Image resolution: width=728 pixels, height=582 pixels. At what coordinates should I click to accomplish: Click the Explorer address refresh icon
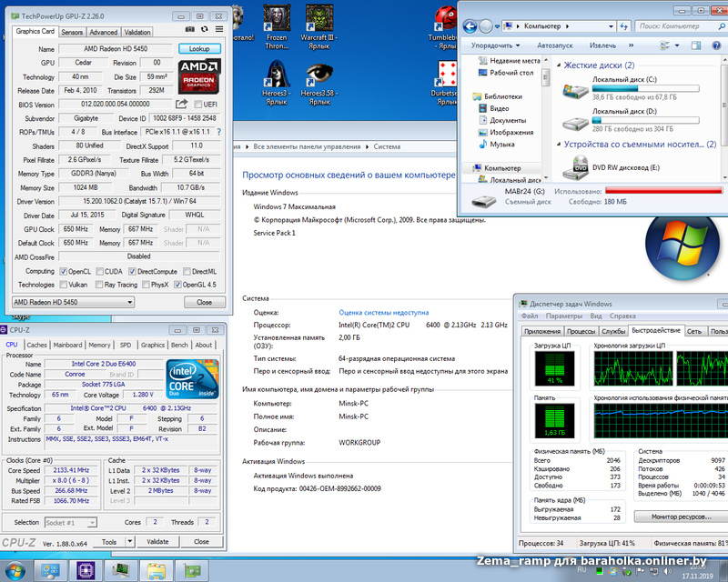(x=624, y=26)
